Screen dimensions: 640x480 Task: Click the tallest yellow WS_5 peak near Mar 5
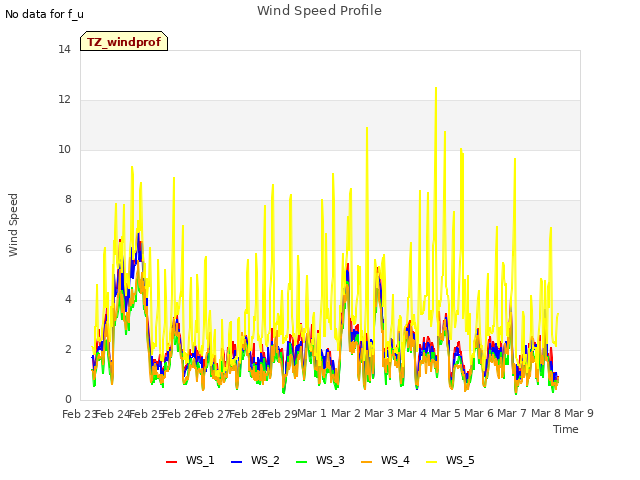436,88
